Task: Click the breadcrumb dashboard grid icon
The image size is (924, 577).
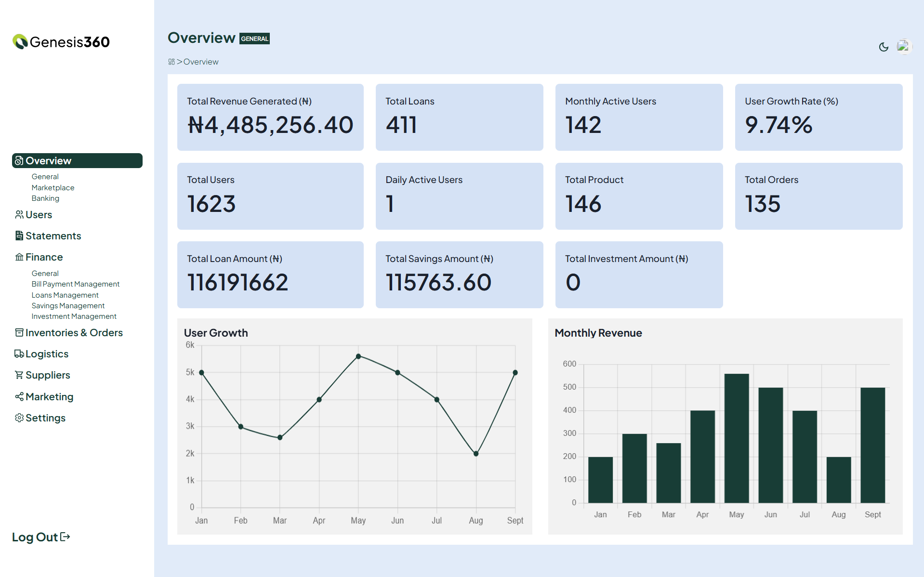Action: [x=172, y=62]
